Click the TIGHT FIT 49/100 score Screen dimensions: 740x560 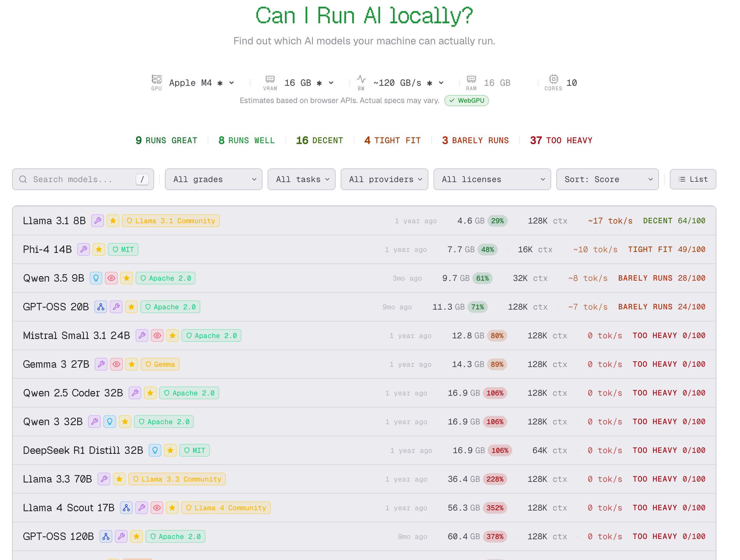point(667,250)
